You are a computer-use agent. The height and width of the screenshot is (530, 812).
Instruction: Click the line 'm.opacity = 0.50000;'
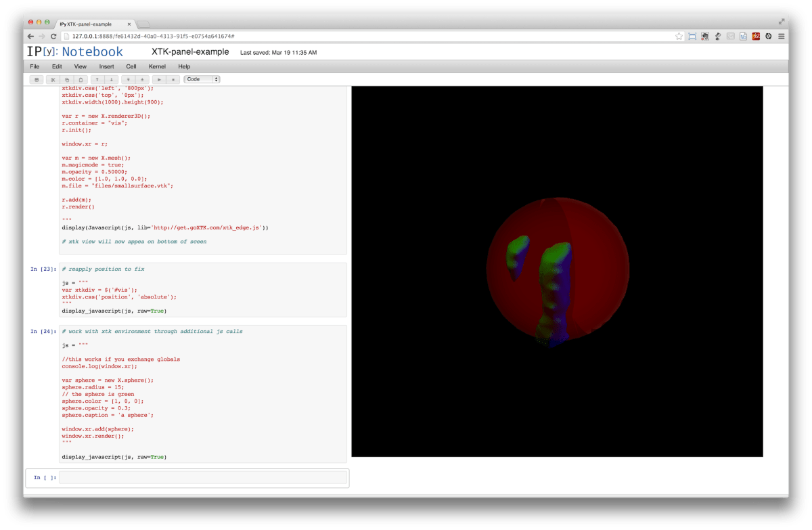pyautogui.click(x=94, y=172)
